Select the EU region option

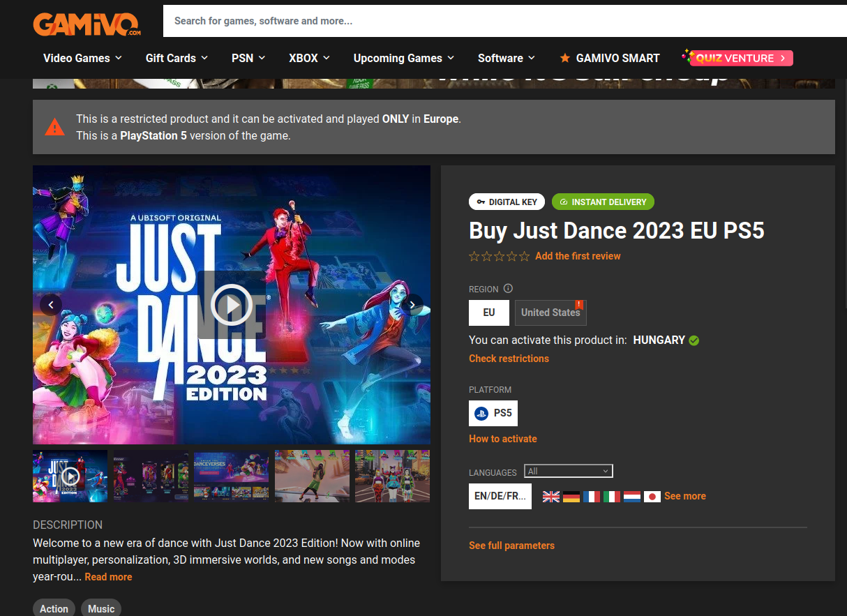click(x=489, y=313)
